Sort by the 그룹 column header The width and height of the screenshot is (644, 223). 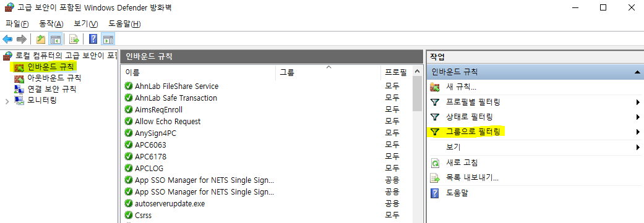pos(328,72)
